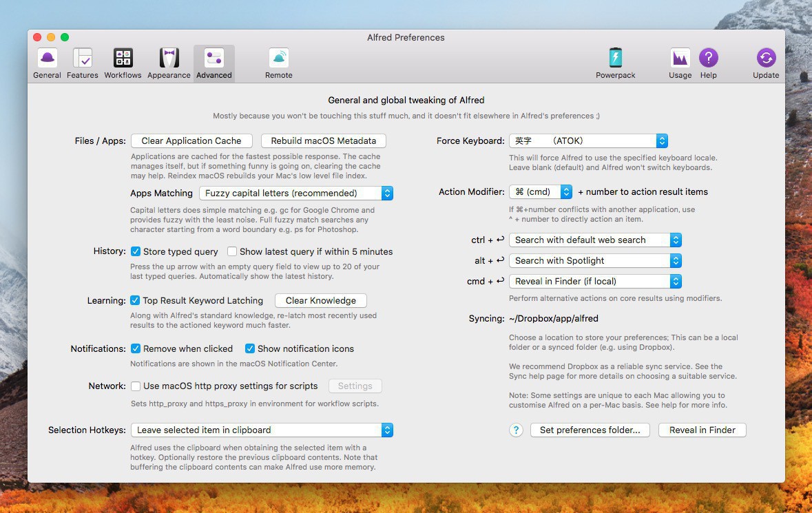Open the Features preferences icon

[x=83, y=59]
